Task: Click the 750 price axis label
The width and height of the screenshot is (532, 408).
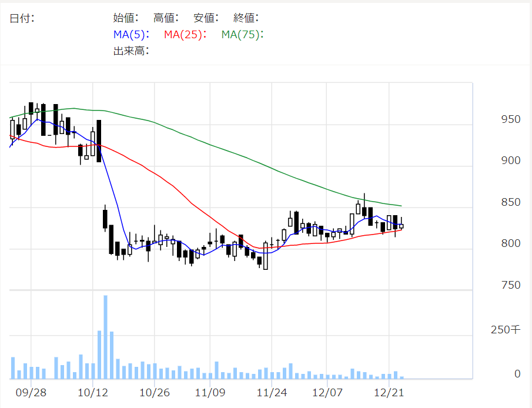Action: [x=511, y=285]
